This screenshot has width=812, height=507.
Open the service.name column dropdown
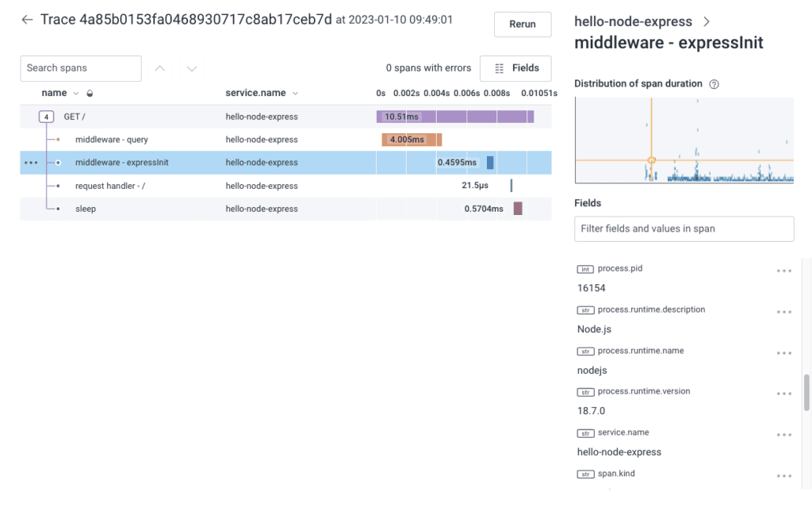(x=296, y=94)
